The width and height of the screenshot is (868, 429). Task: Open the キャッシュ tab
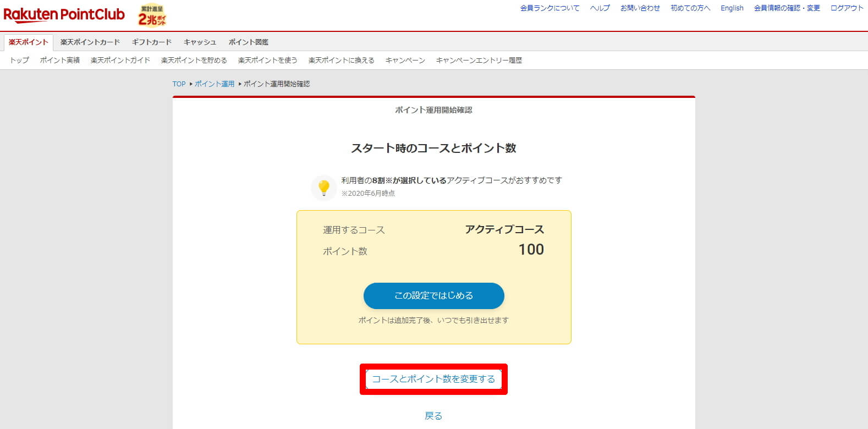click(x=200, y=42)
